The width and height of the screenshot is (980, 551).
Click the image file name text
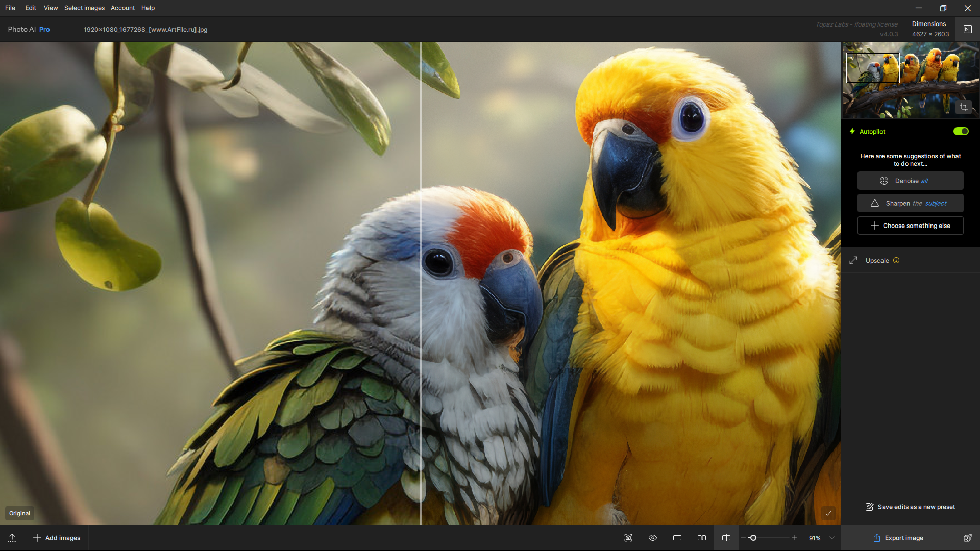145,29
